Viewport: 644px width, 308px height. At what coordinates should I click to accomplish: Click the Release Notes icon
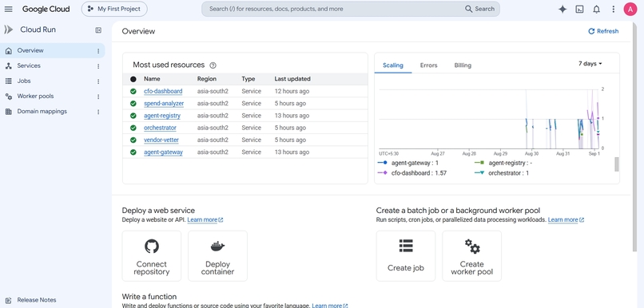tap(8, 300)
